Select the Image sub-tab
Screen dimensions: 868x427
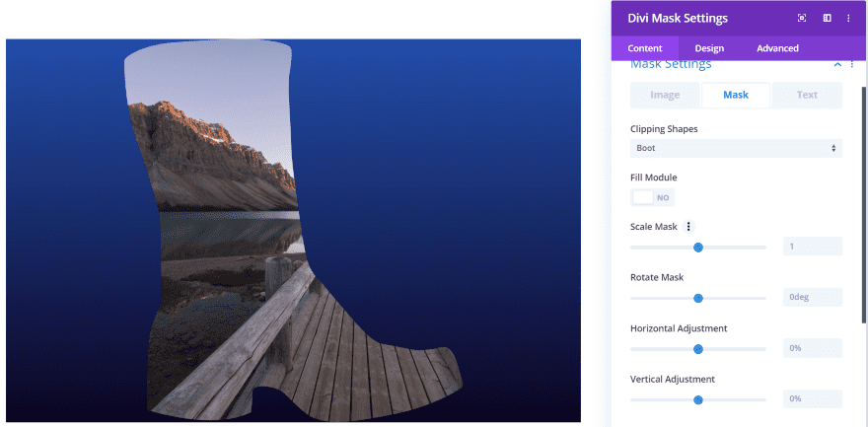[665, 95]
